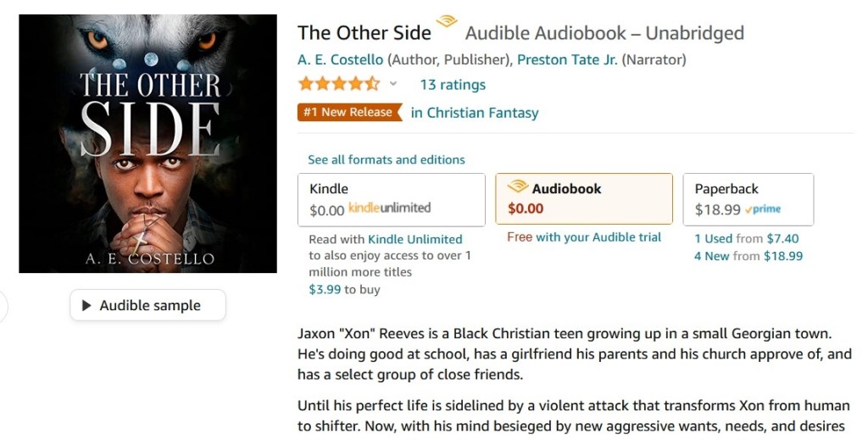Open narrator Preston Tate Jr. link

566,59
